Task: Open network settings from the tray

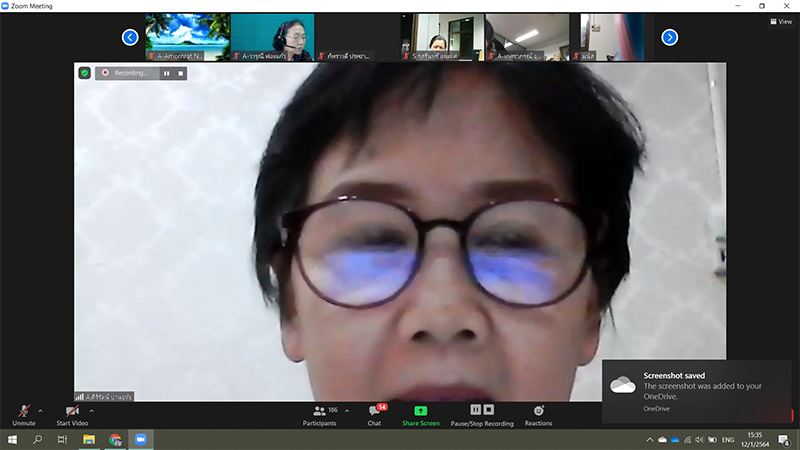Action: tap(687, 440)
